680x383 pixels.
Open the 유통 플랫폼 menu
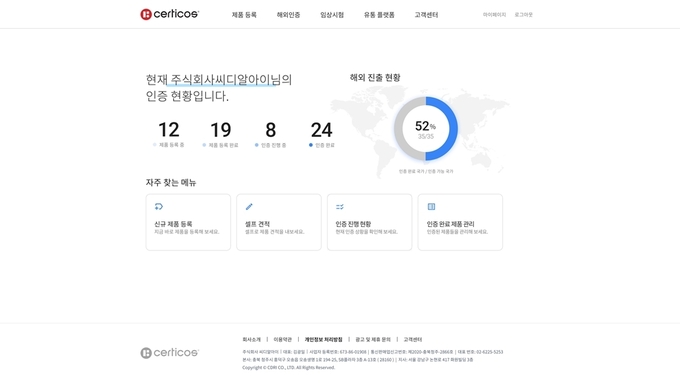379,15
